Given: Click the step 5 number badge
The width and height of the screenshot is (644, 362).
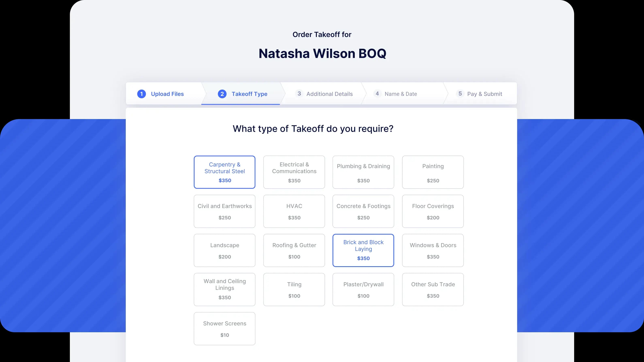Looking at the screenshot, I should [460, 94].
